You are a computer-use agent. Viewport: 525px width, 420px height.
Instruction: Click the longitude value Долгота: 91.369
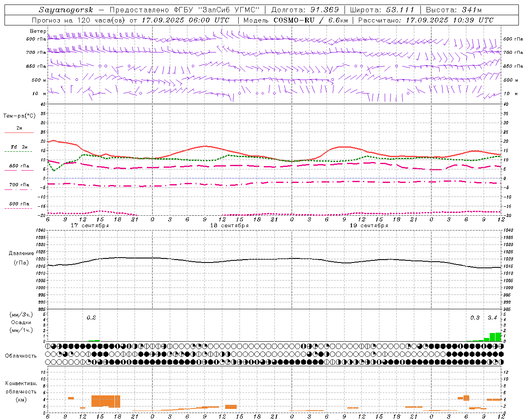click(305, 10)
